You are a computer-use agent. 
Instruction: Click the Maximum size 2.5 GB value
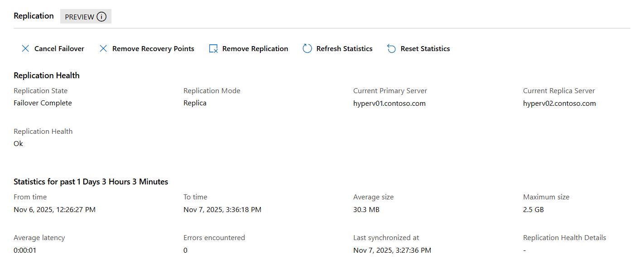[533, 209]
